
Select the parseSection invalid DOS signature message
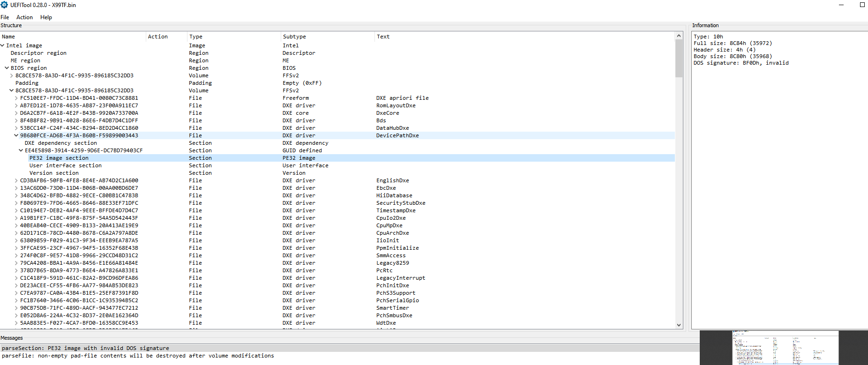coord(350,348)
